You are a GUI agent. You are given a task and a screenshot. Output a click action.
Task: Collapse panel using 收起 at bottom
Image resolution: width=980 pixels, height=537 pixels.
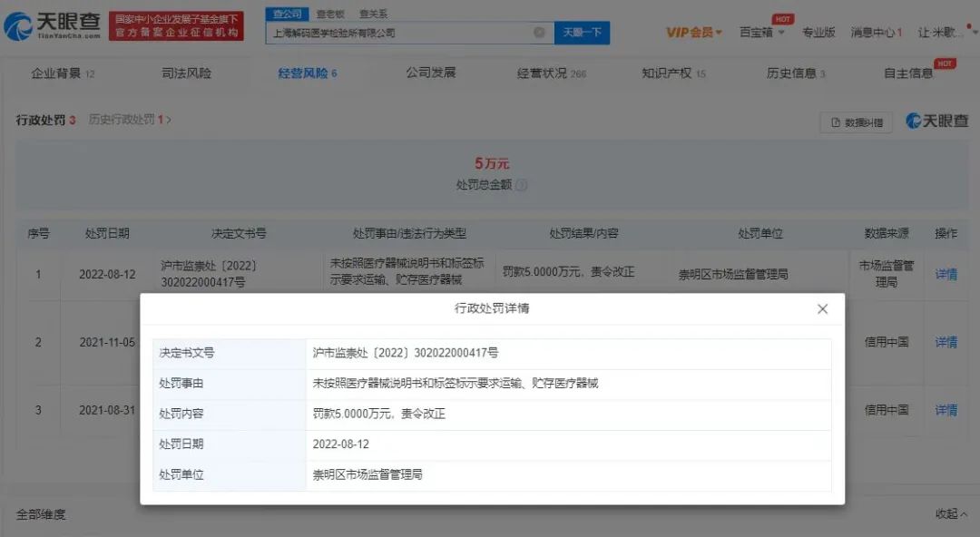point(950,514)
